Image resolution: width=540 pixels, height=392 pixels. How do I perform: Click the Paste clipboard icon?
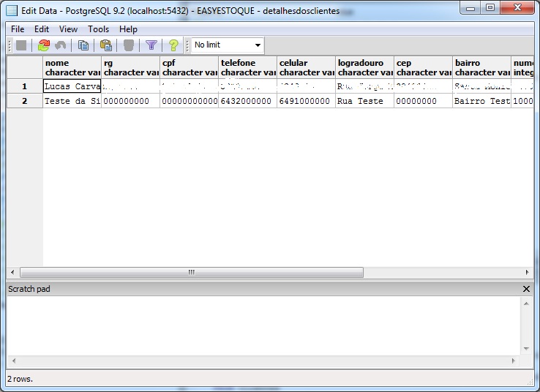click(x=106, y=45)
